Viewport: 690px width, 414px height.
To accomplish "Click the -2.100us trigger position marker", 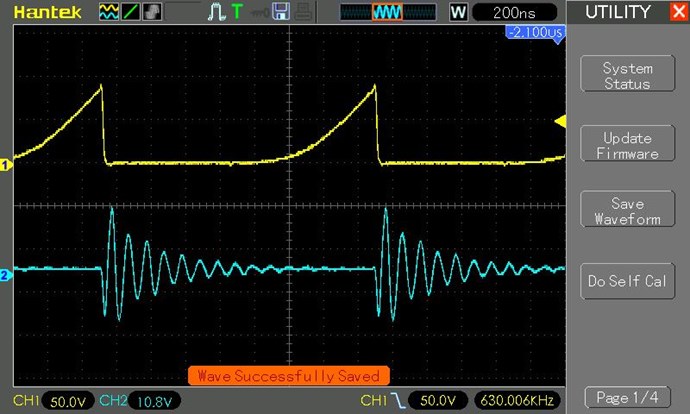I will coord(535,33).
